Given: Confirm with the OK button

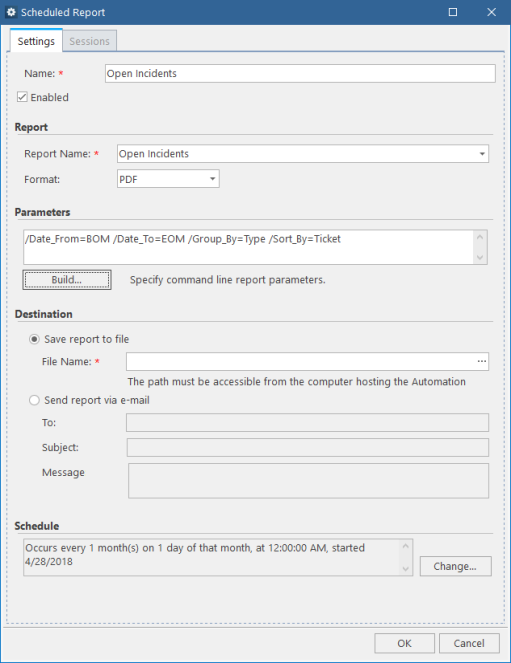Looking at the screenshot, I should [404, 643].
